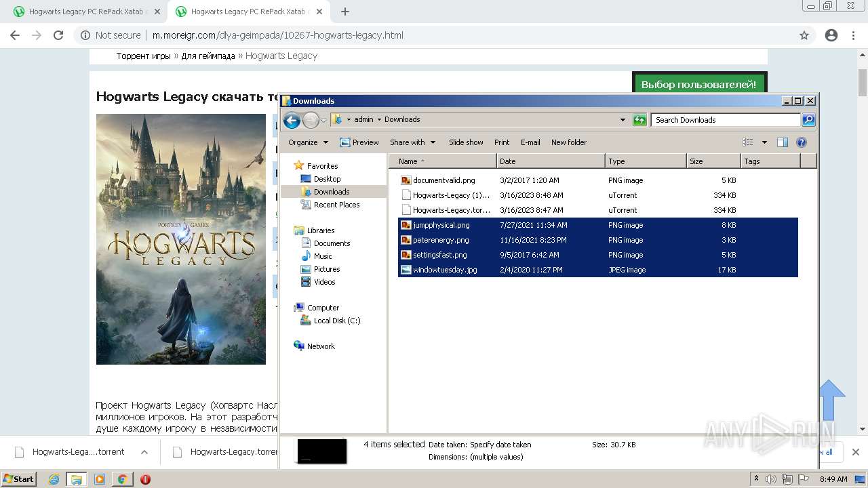Open a new Chrome tab
The height and width of the screenshot is (488, 868).
[x=345, y=12]
